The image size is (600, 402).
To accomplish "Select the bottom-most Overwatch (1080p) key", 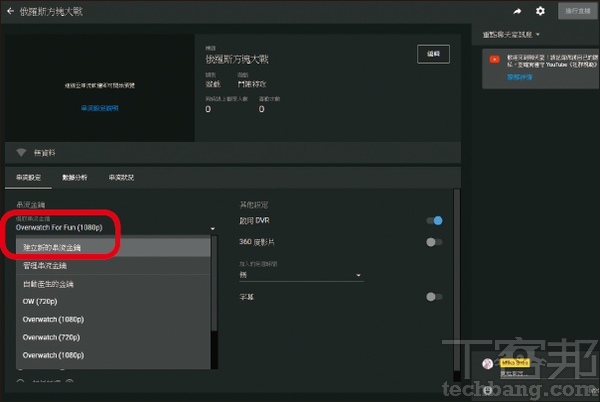I will click(x=113, y=355).
